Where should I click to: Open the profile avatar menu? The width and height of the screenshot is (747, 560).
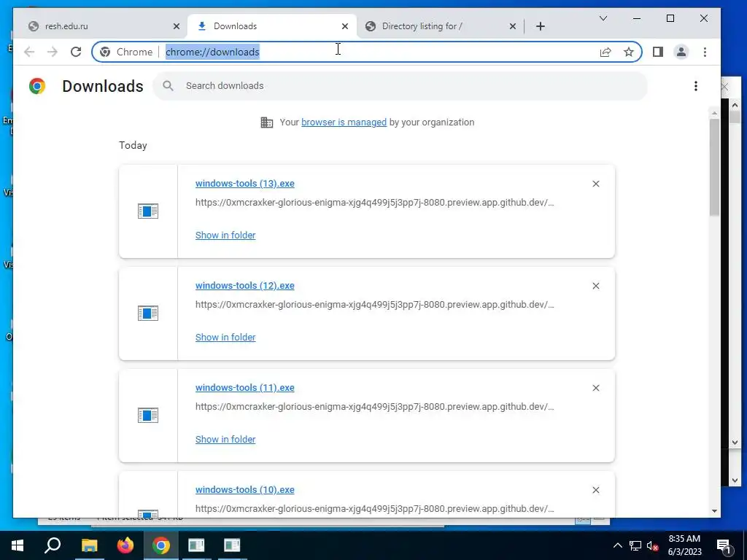point(681,52)
